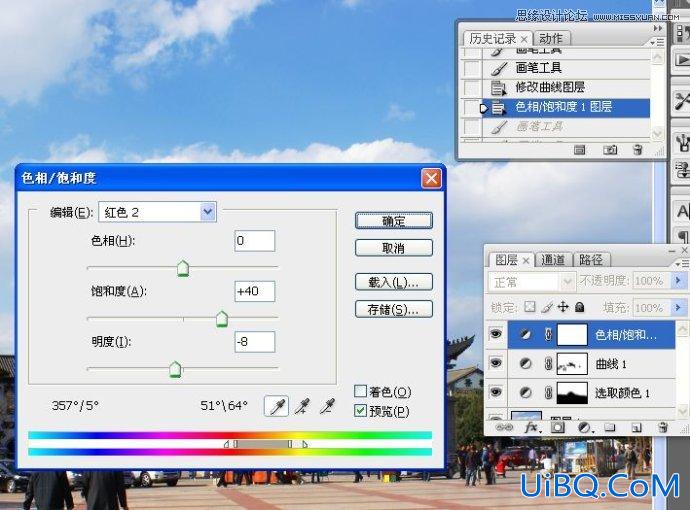
Task: Click the 色相/饱和度 adjustment layer icon
Action: click(x=525, y=335)
